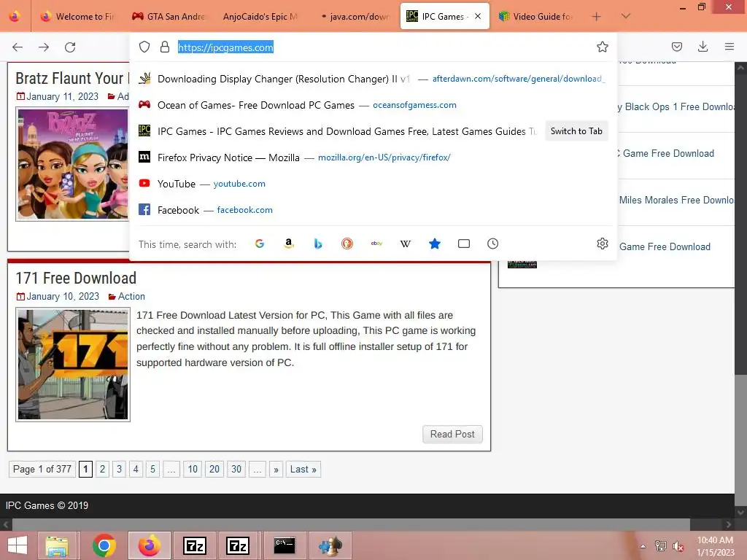Open the Windows Start menu

pos(18,545)
